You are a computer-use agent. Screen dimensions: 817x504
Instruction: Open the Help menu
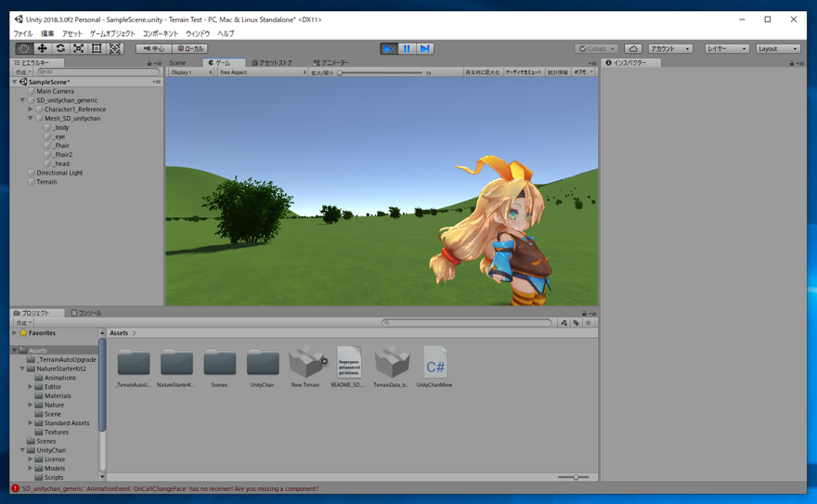tap(226, 33)
